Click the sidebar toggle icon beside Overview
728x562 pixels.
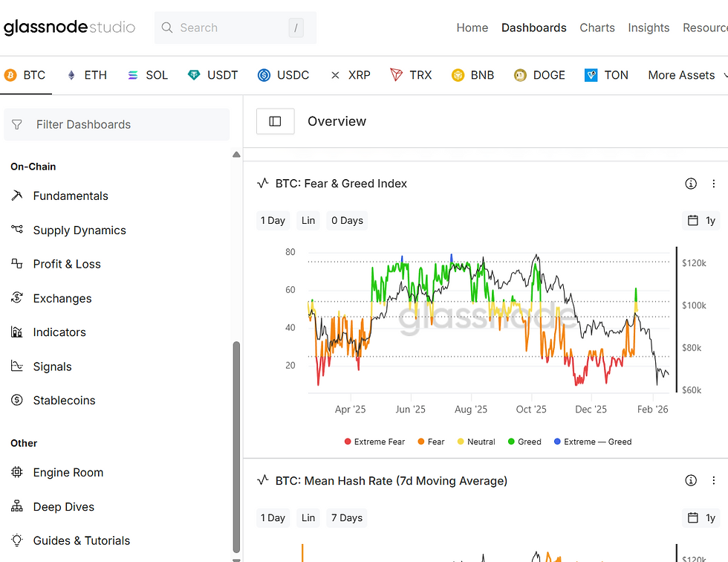pos(275,121)
